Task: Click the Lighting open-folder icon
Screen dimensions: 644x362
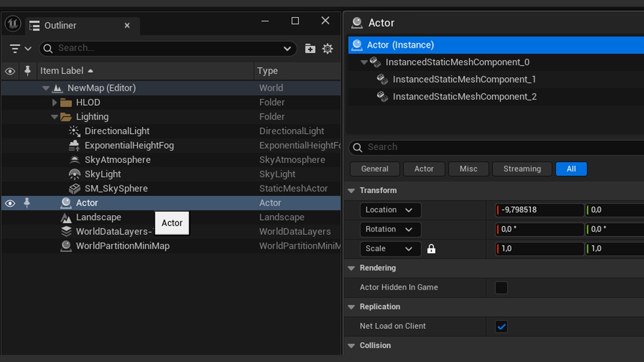Action: pos(66,117)
